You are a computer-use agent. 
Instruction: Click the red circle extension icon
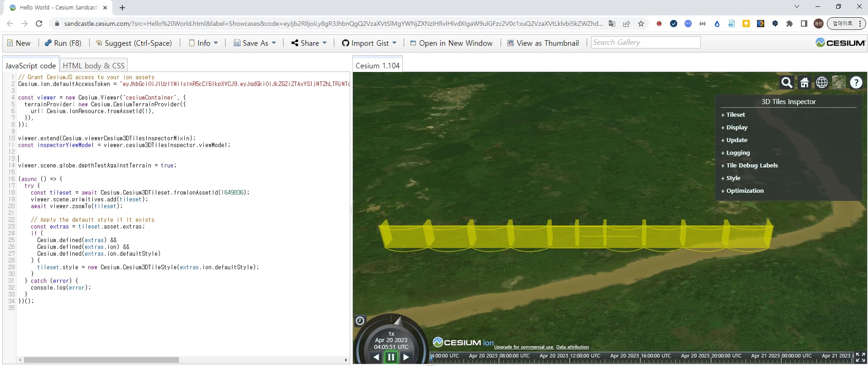click(659, 24)
